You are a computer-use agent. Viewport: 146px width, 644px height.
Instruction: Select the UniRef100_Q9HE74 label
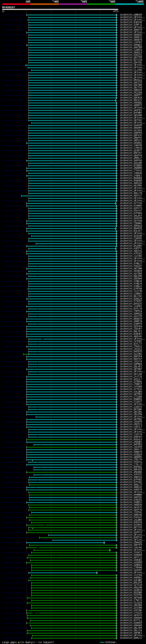[x=131, y=321]
